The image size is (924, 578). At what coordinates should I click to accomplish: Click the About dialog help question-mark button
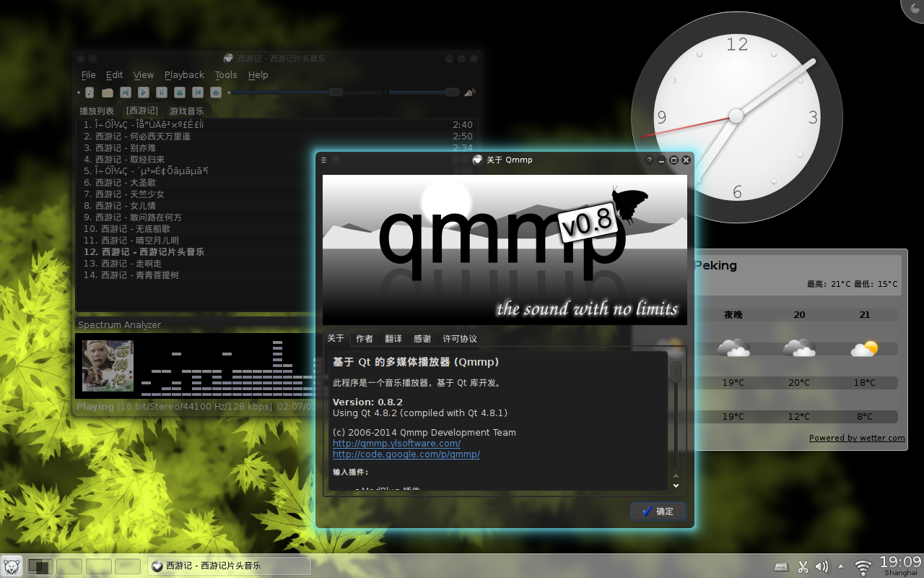(x=649, y=160)
